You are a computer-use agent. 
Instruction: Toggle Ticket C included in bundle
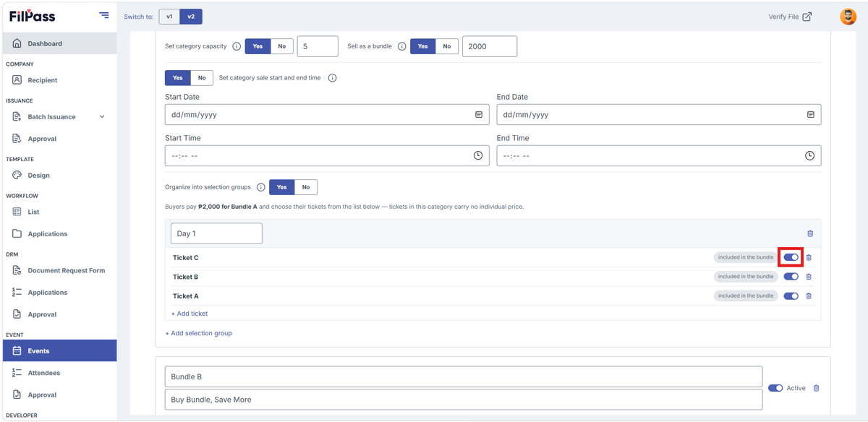click(791, 257)
